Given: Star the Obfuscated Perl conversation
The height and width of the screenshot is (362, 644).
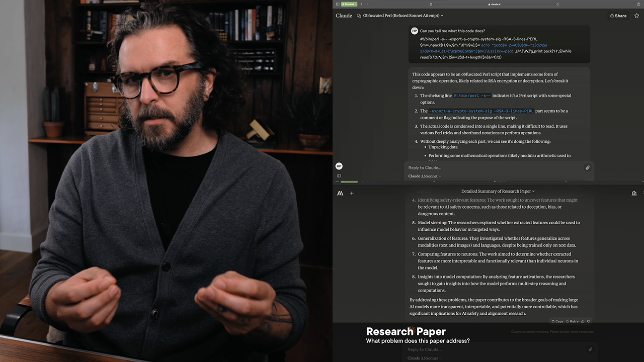Looking at the screenshot, I should [x=636, y=16].
